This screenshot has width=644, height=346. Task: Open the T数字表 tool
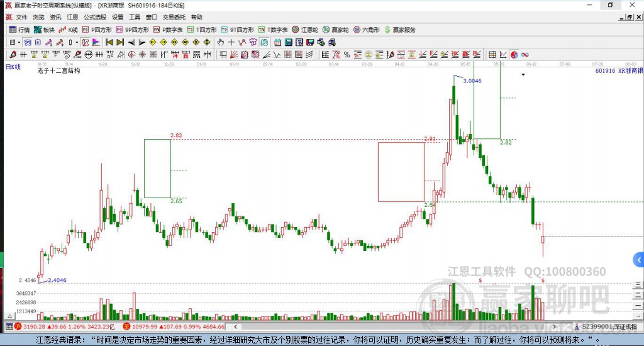pos(273,30)
